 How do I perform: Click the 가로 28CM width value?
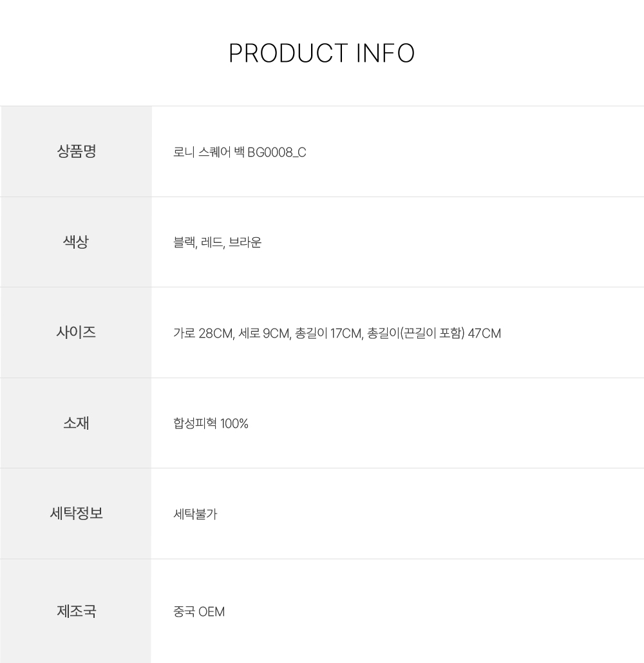click(202, 334)
